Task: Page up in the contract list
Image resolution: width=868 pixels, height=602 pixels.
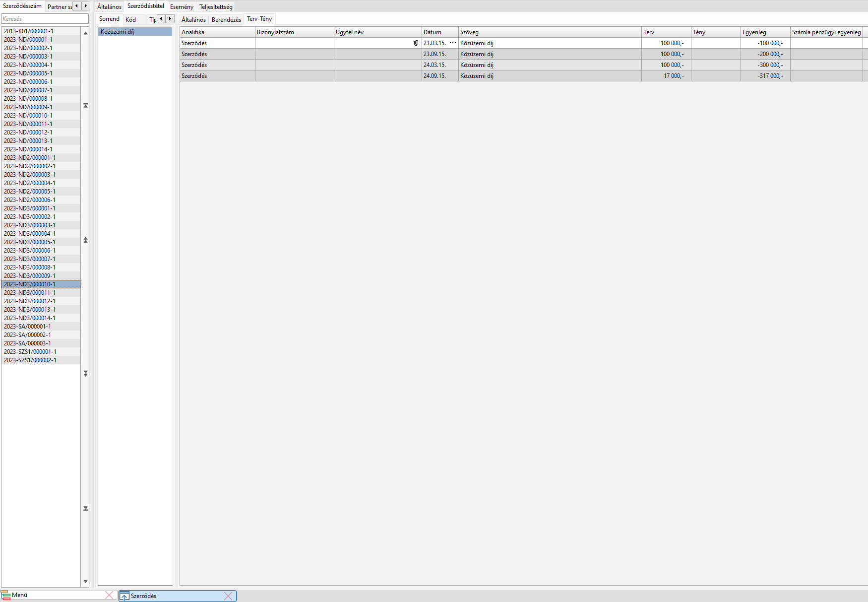Action: [x=86, y=240]
